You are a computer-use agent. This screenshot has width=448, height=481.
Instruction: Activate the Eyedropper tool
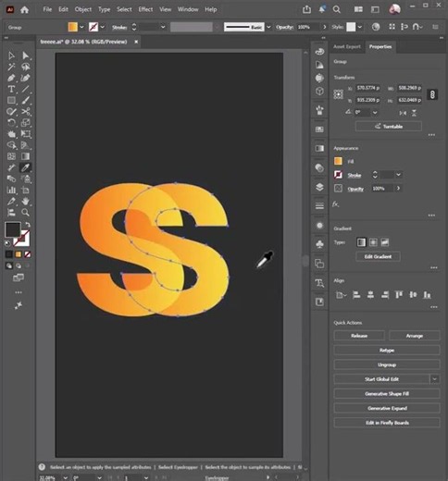[25, 167]
